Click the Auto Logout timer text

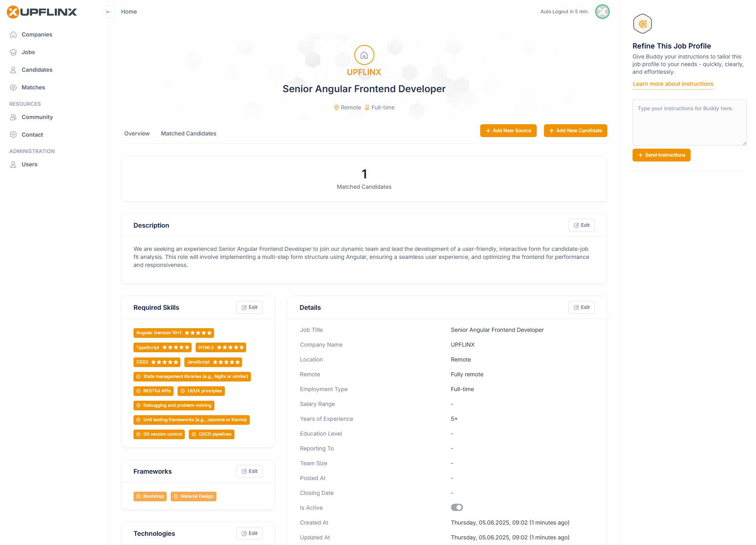pos(564,12)
